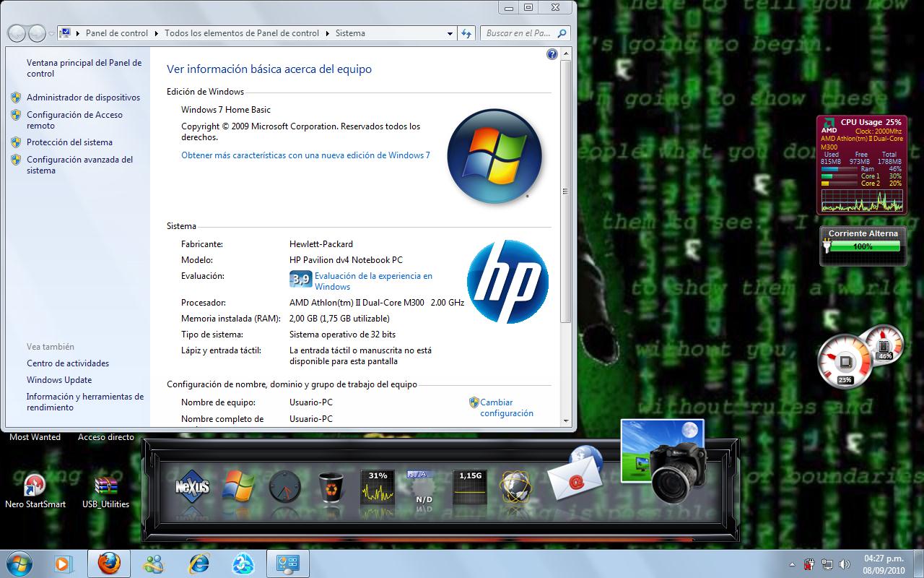Click the Control Panel taskbar button
Screen dimensions: 924x578
[288, 564]
